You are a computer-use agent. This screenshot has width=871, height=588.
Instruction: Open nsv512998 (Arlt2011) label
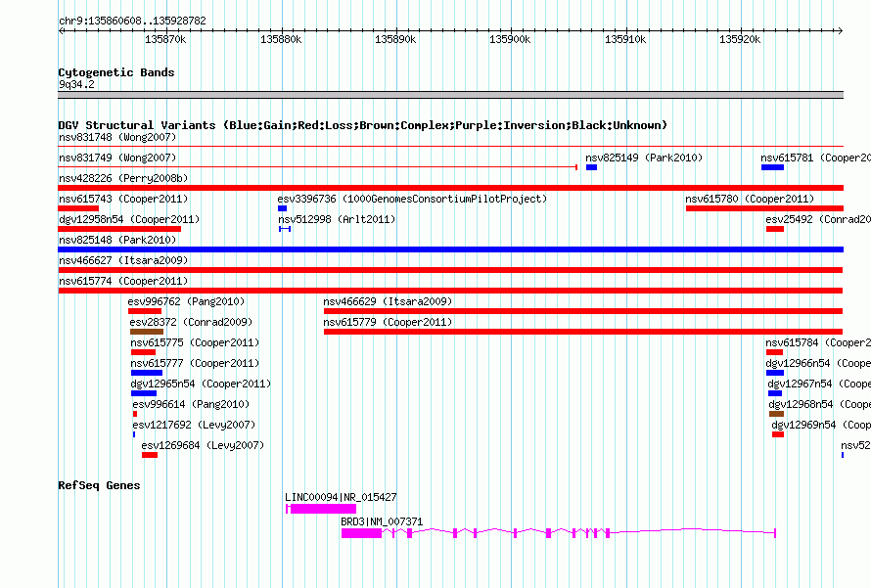pyautogui.click(x=337, y=219)
